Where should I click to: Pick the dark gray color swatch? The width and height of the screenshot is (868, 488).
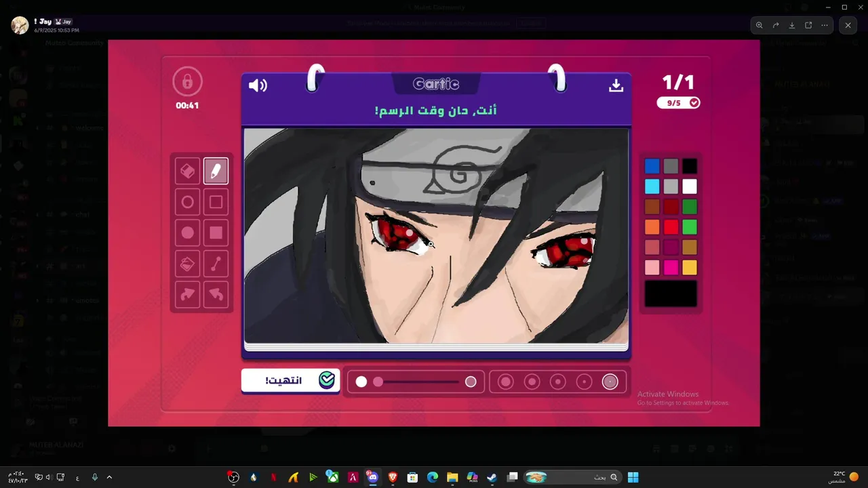coord(671,166)
